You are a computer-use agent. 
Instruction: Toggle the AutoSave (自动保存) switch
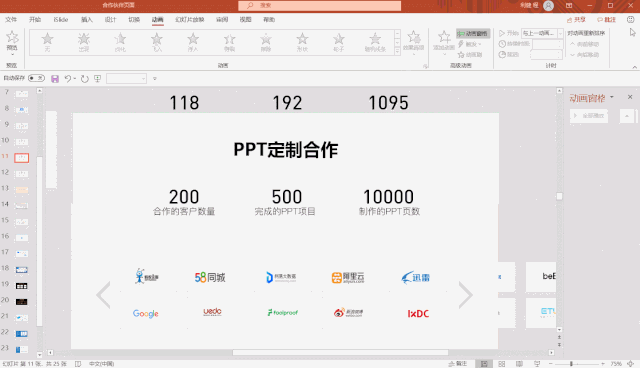coord(36,78)
